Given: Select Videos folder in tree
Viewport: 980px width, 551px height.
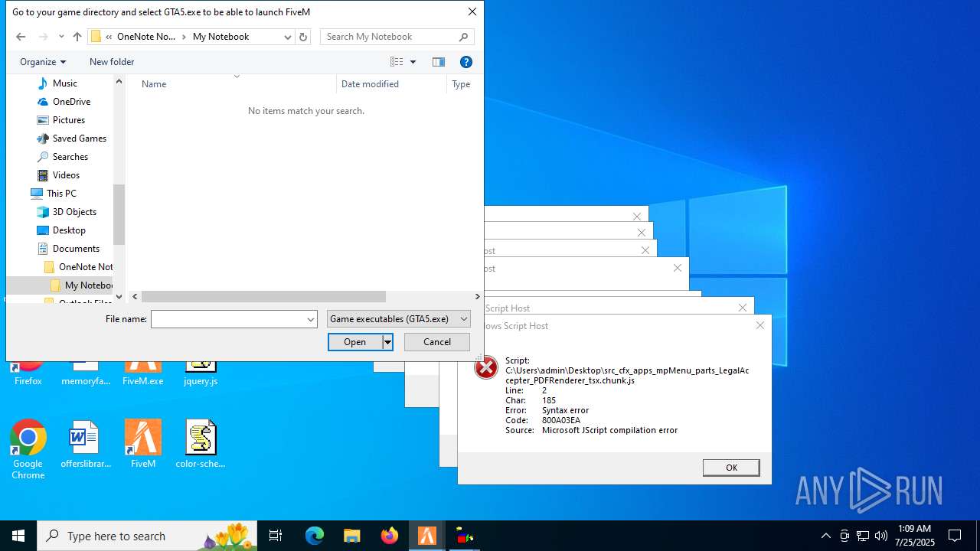Looking at the screenshot, I should (66, 175).
